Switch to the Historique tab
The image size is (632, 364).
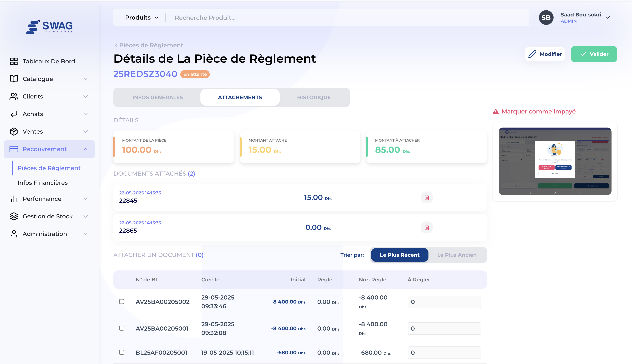pyautogui.click(x=314, y=97)
